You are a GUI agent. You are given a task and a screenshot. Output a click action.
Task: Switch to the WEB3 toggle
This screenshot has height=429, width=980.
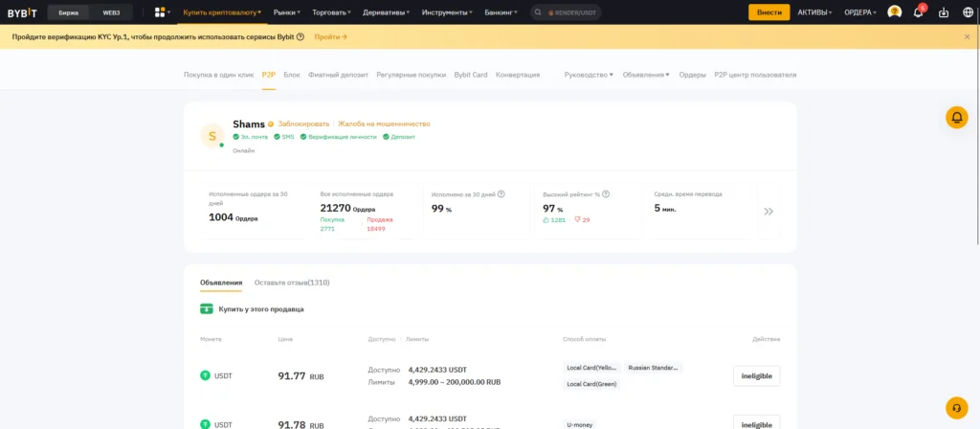click(x=113, y=12)
